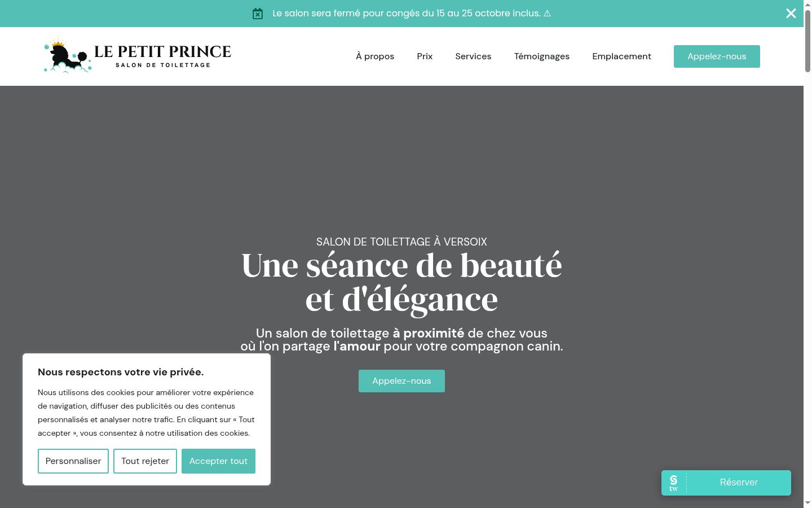Click the calendar icon in the announcement banner
The height and width of the screenshot is (508, 812).
click(258, 14)
